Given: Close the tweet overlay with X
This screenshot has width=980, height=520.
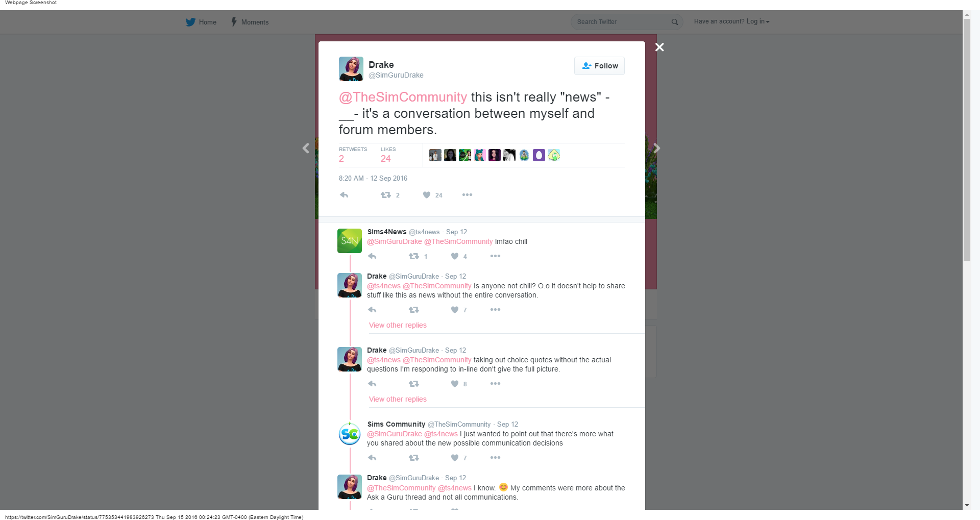Looking at the screenshot, I should click(x=659, y=47).
